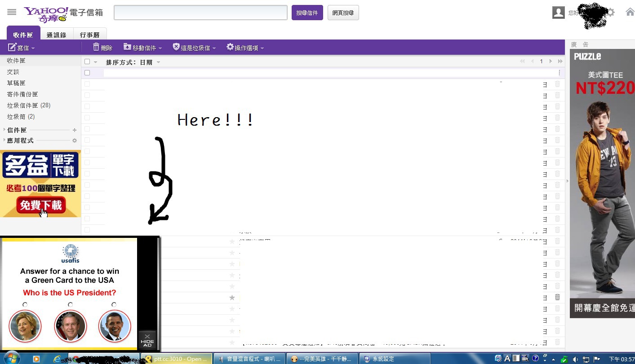Toggle the IME 'A' input mode icon
The width and height of the screenshot is (635, 364).
click(507, 358)
